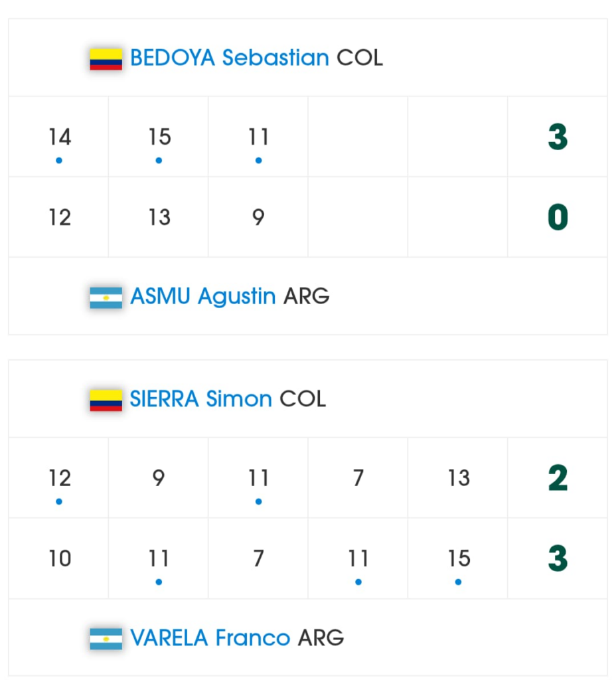This screenshot has width=616, height=680.
Task: Click Asmu's third game score 9
Action: [x=259, y=218]
